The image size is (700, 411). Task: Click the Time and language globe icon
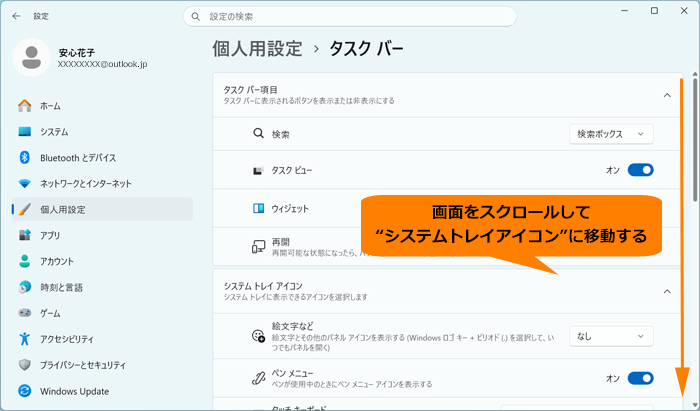[x=25, y=287]
